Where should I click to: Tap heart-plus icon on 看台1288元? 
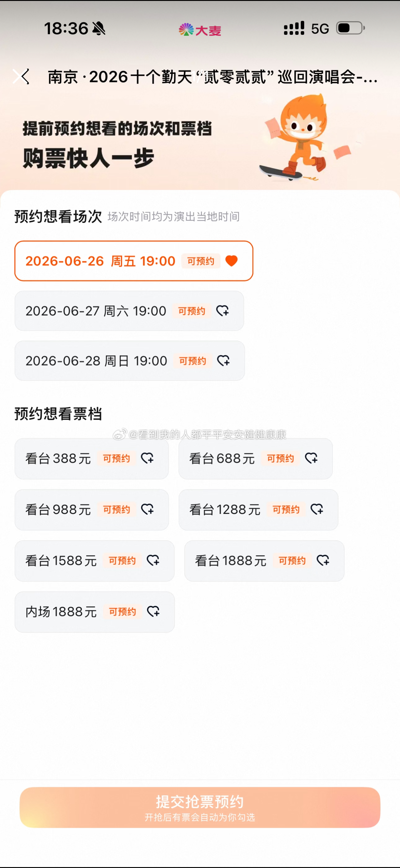tap(317, 509)
